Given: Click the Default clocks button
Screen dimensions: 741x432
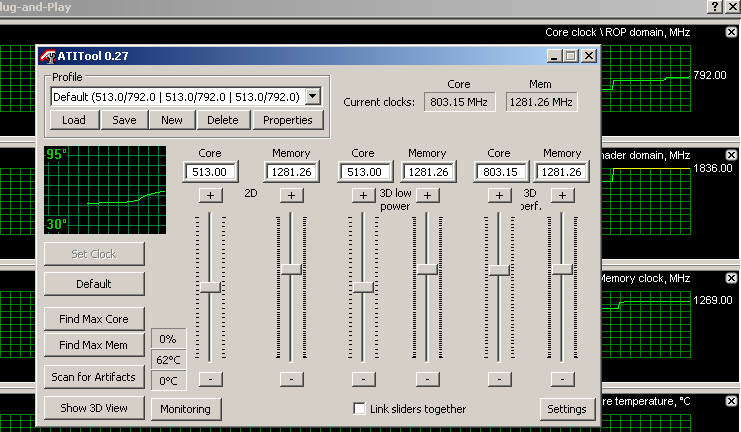Looking at the screenshot, I should pyautogui.click(x=94, y=284).
